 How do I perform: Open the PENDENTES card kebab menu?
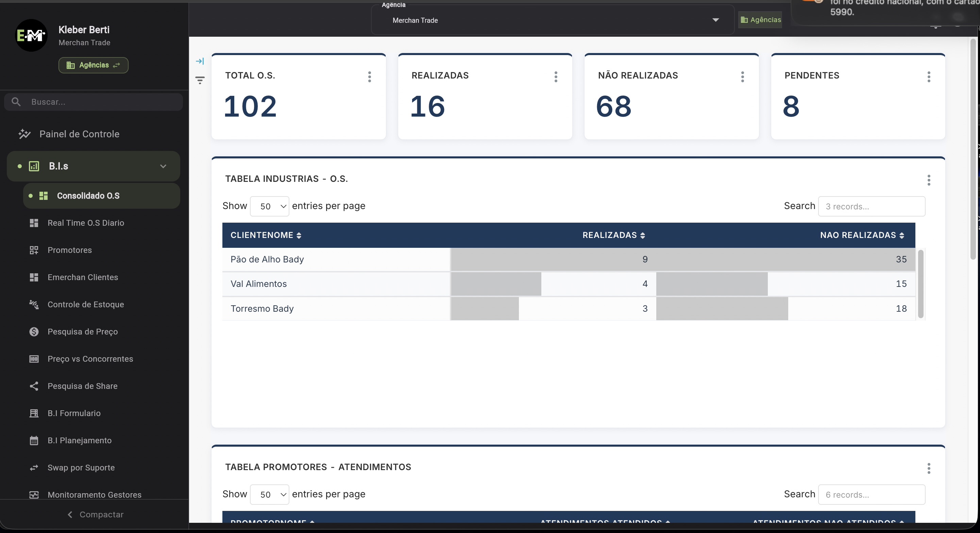click(929, 77)
